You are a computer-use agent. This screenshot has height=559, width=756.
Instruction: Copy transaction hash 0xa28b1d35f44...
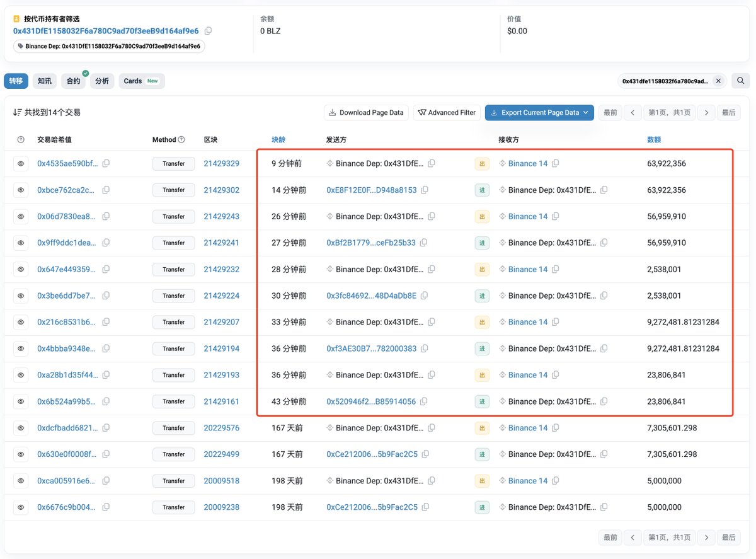[106, 375]
